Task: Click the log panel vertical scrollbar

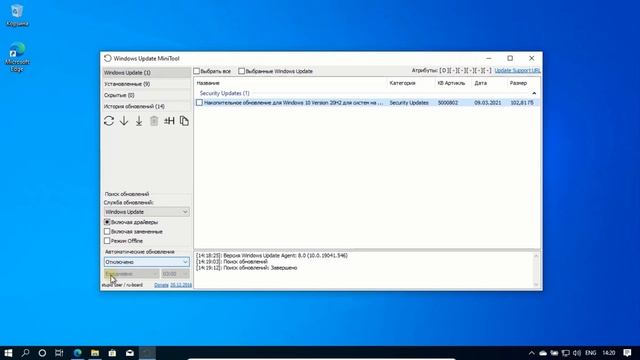Action: pos(536,270)
